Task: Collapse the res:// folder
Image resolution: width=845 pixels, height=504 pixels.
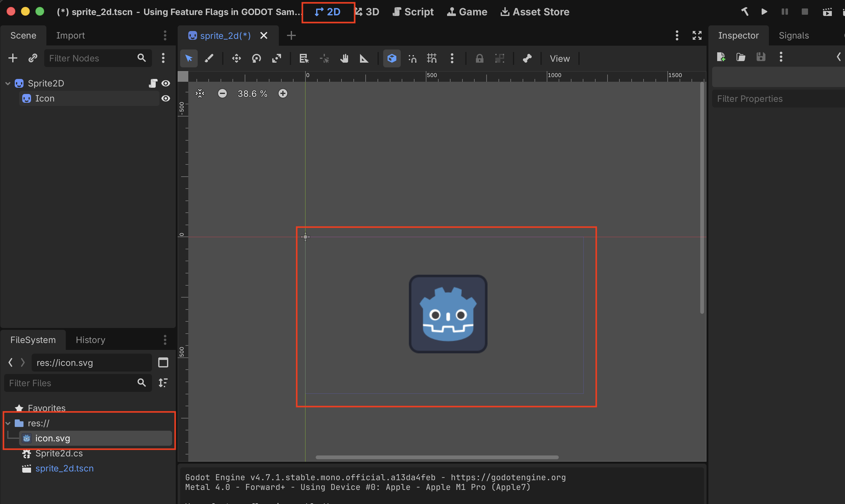Action: click(8, 423)
